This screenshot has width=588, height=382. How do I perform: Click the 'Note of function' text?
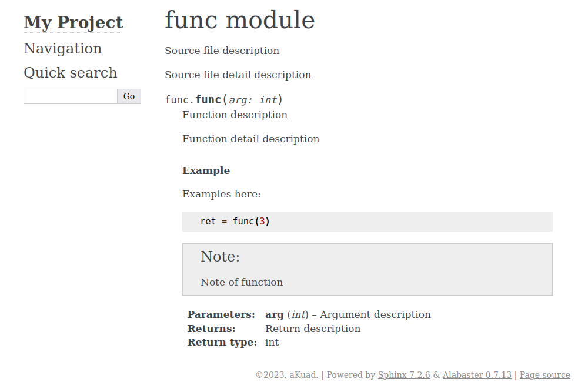(x=242, y=282)
